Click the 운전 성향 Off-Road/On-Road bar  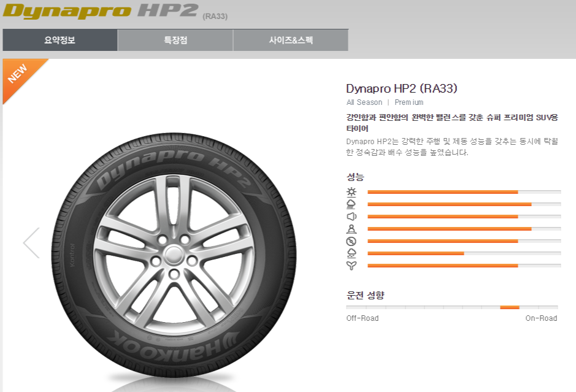[x=452, y=307]
